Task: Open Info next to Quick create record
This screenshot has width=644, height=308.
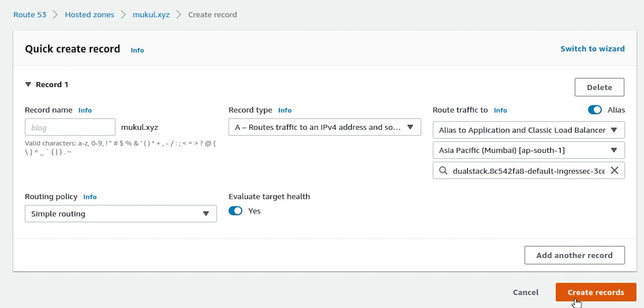Action: click(137, 50)
